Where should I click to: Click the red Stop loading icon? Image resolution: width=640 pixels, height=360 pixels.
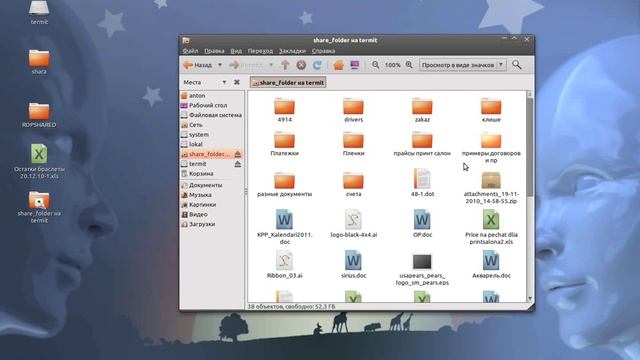301,65
